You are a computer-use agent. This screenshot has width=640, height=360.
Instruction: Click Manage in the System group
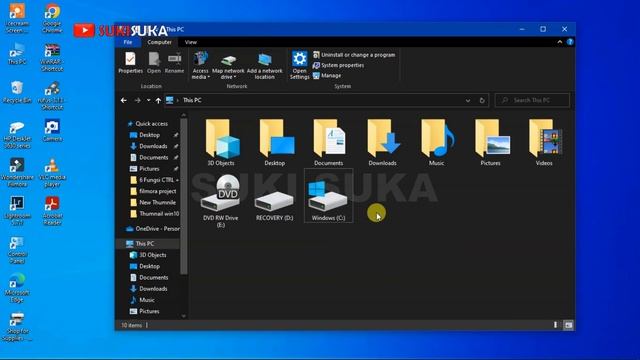click(x=327, y=76)
